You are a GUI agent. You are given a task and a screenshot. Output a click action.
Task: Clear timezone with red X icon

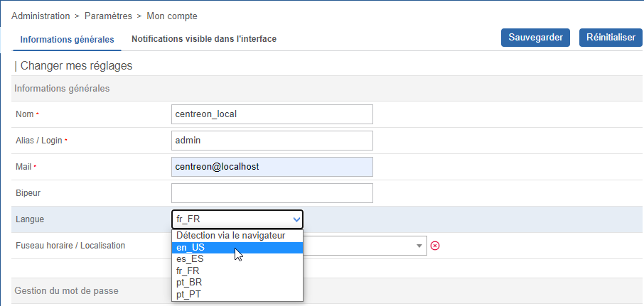(x=436, y=246)
